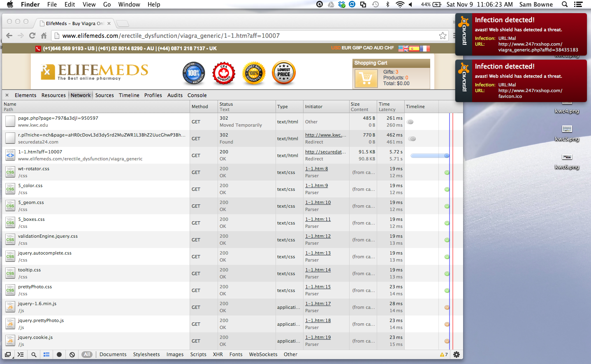The image size is (591, 364).
Task: Click the volume icon in menu bar
Action: (410, 5)
